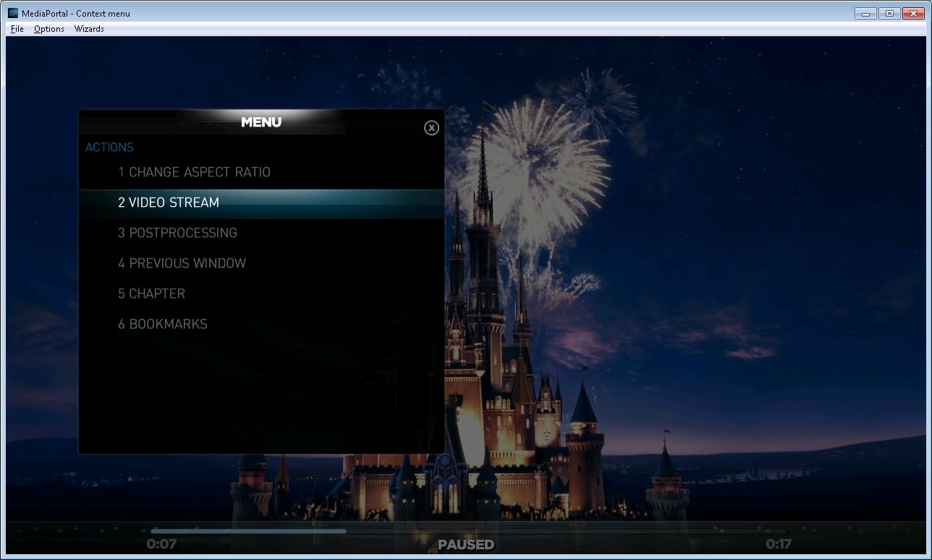Select the Postprocessing option
The height and width of the screenshot is (560, 932).
(177, 233)
